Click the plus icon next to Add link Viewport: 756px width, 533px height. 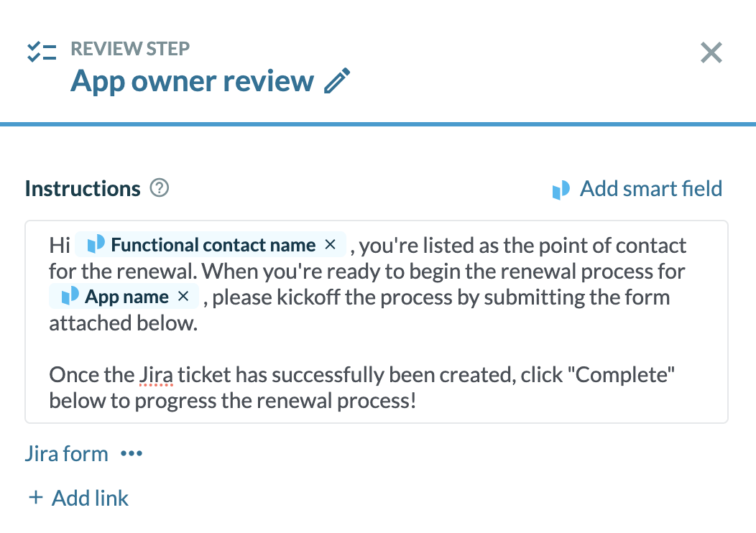coord(35,498)
